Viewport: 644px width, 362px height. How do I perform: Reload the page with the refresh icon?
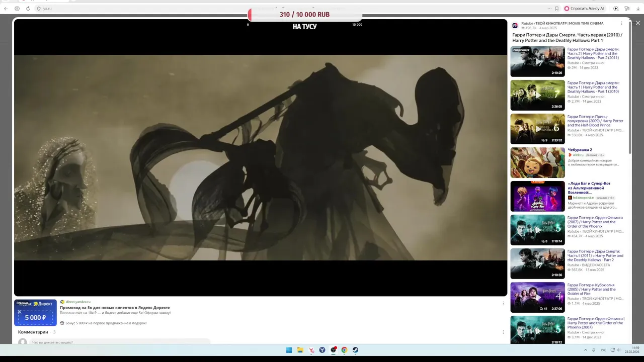click(28, 9)
